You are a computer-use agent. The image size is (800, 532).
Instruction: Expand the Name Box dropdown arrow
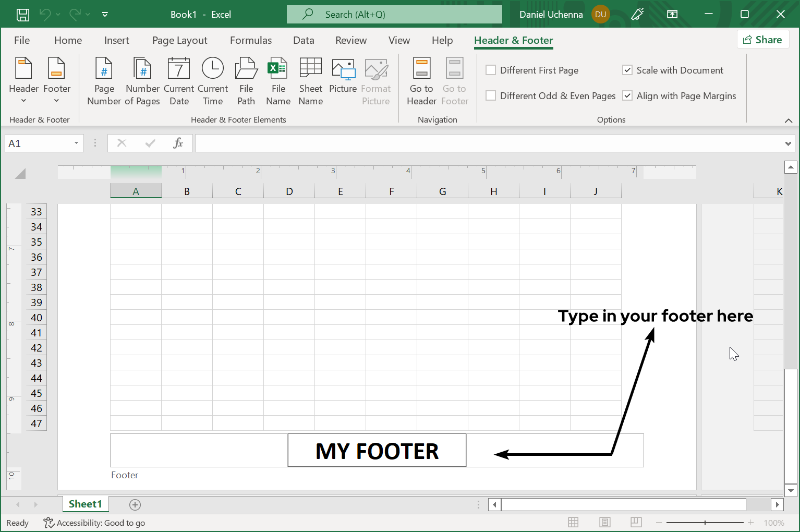tap(76, 143)
